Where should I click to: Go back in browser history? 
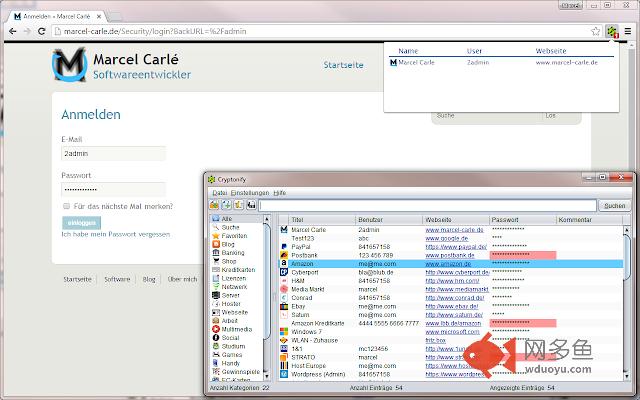coord(13,31)
